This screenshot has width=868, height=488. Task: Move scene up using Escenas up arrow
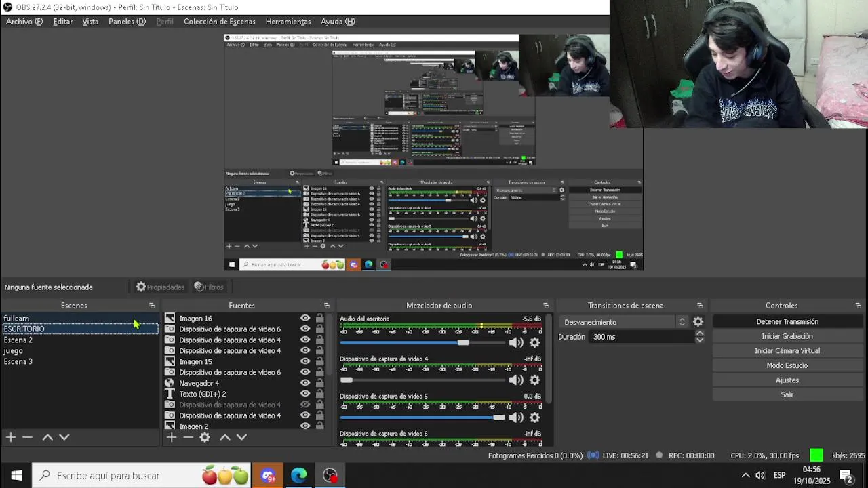coord(47,437)
